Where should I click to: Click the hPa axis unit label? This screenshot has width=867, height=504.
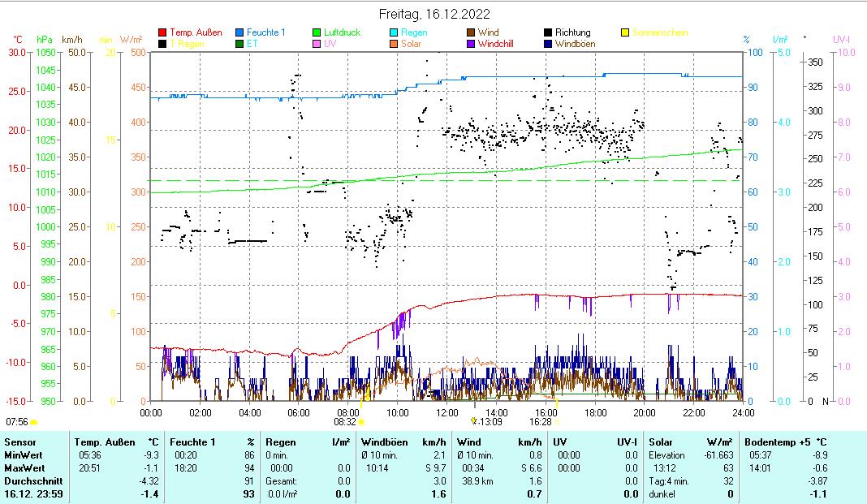(43, 39)
